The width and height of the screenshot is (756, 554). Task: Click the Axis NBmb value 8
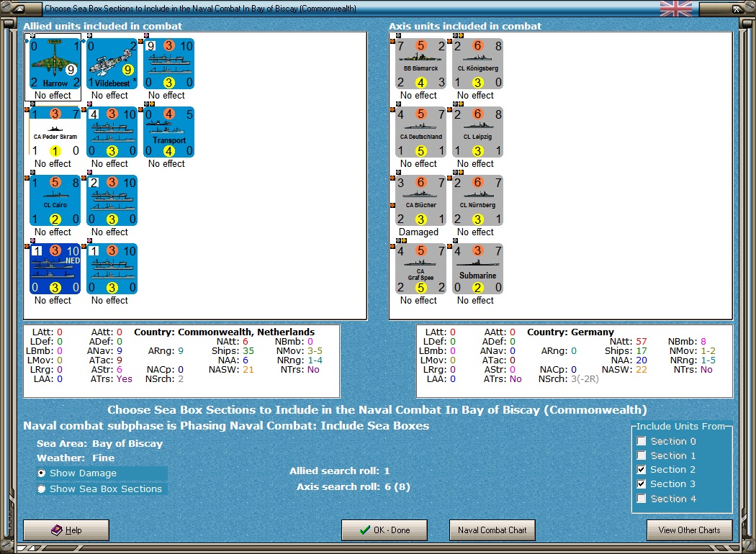(x=703, y=342)
